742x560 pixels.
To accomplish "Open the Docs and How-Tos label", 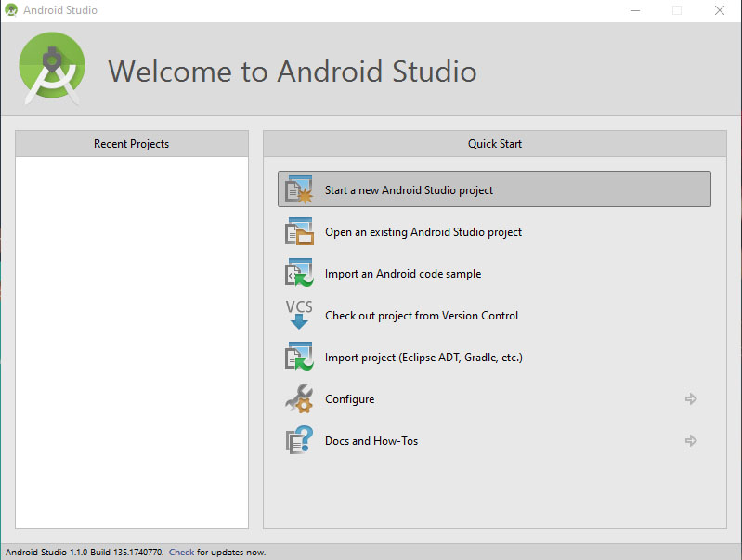I will click(x=371, y=441).
